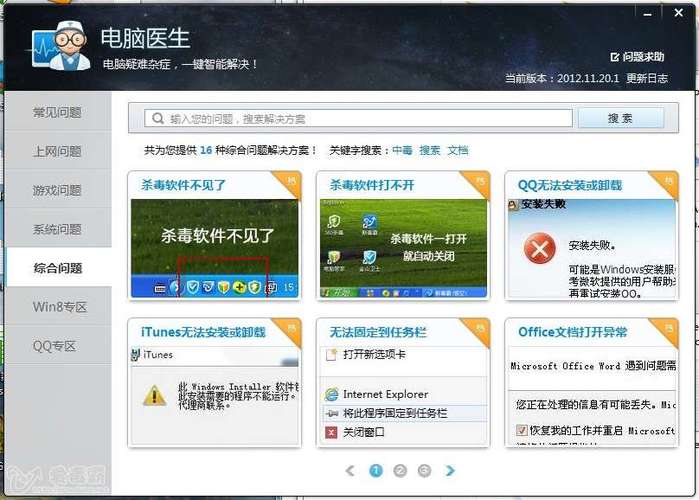Click the 搜索 search button
The width and height of the screenshot is (699, 500).
pos(621,119)
